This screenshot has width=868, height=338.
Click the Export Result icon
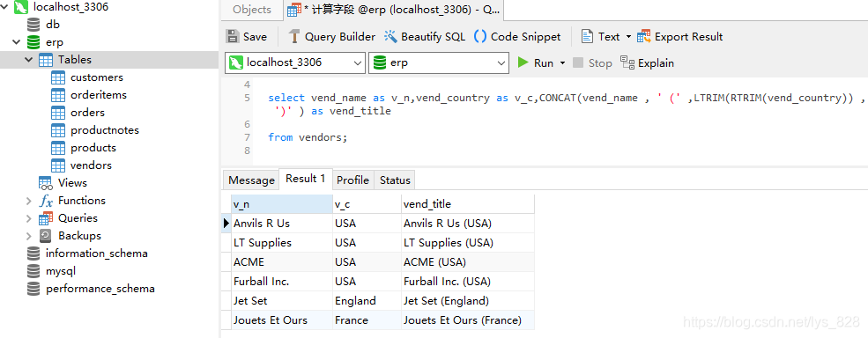pyautogui.click(x=644, y=36)
